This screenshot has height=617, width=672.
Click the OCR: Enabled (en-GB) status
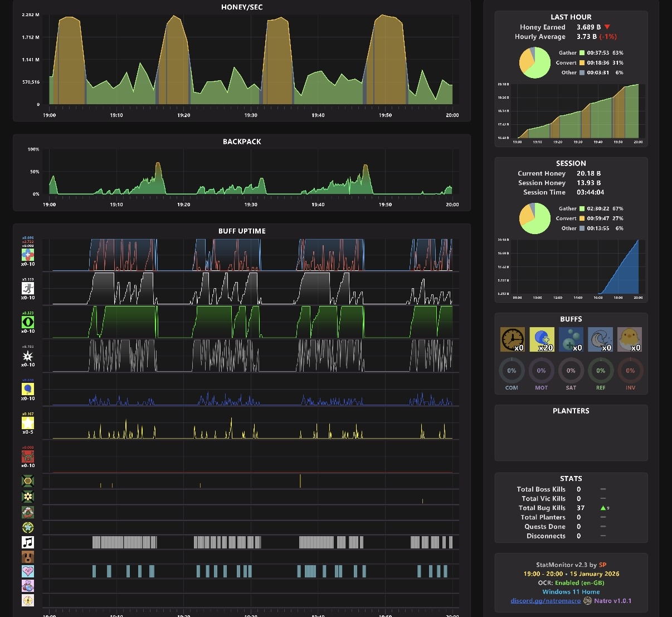[571, 582]
